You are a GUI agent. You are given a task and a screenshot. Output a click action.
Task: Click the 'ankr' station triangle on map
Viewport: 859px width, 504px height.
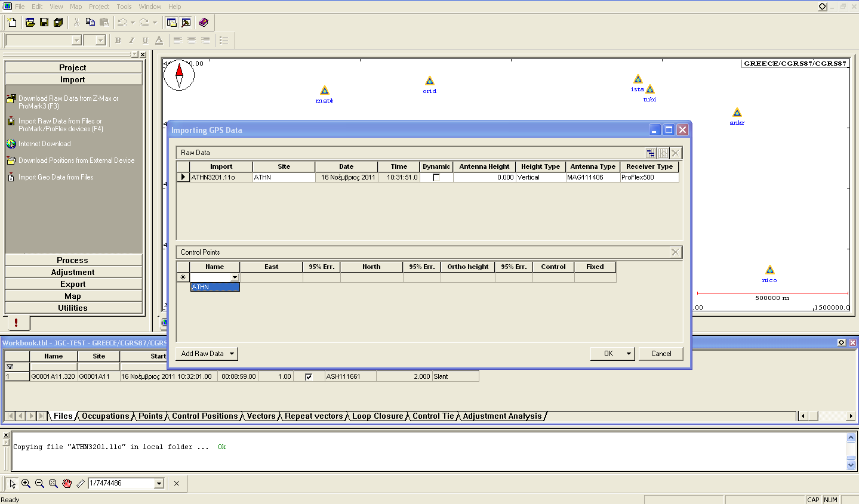(737, 113)
